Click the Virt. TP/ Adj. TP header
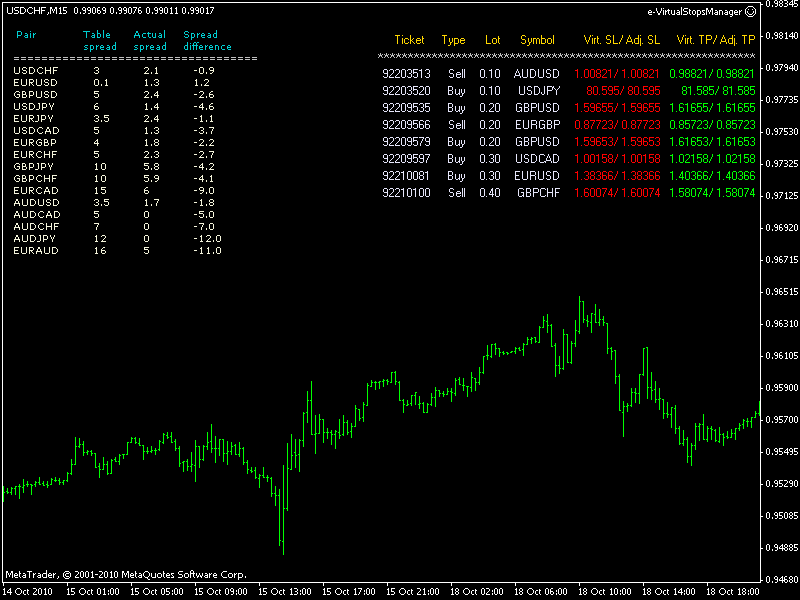Image resolution: width=800 pixels, height=600 pixels. tap(716, 40)
